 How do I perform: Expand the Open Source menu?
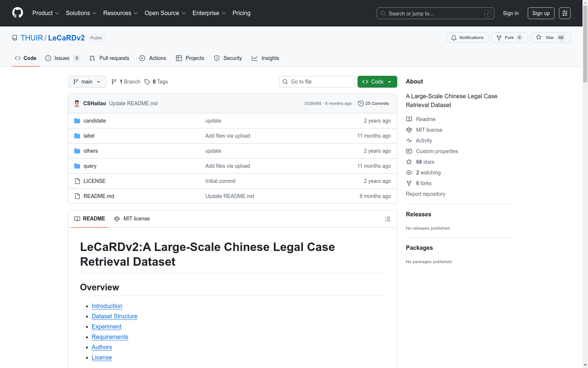pyautogui.click(x=165, y=13)
